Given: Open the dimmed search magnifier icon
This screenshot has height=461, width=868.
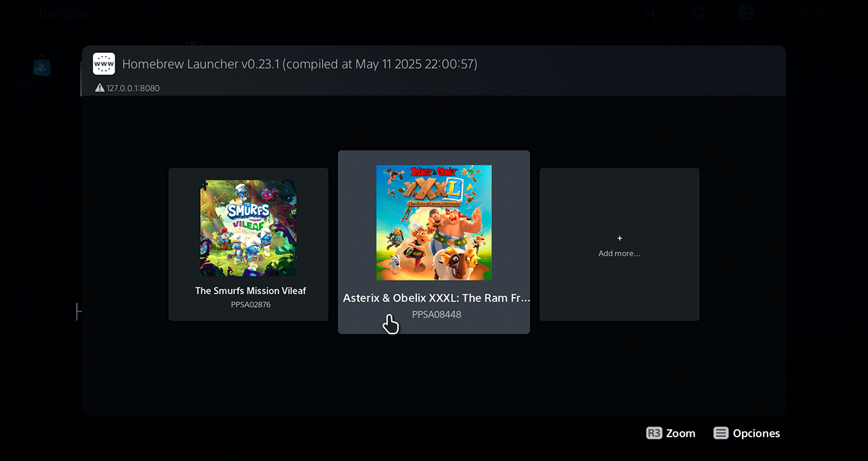Looking at the screenshot, I should click(650, 13).
